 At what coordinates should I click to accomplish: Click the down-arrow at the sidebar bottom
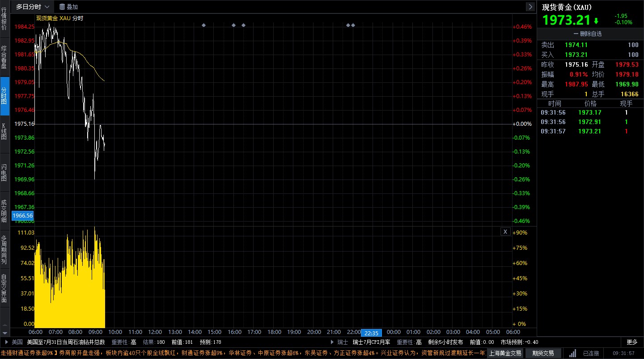(5, 333)
